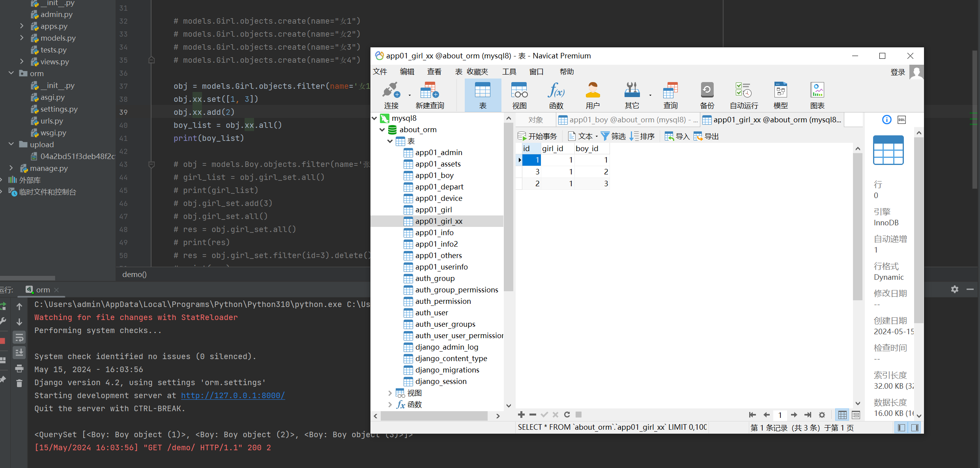Viewport: 980px width, 468px height.
Task: Switch to grid view toggle
Action: tap(842, 415)
